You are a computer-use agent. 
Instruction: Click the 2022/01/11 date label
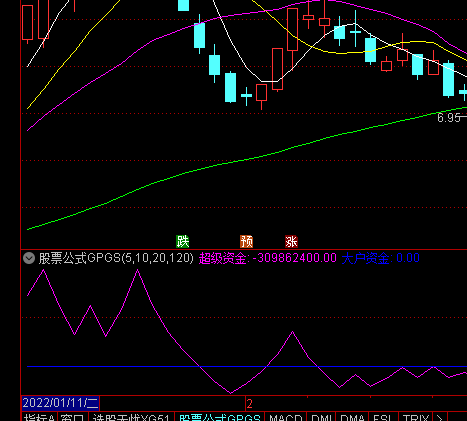60,403
